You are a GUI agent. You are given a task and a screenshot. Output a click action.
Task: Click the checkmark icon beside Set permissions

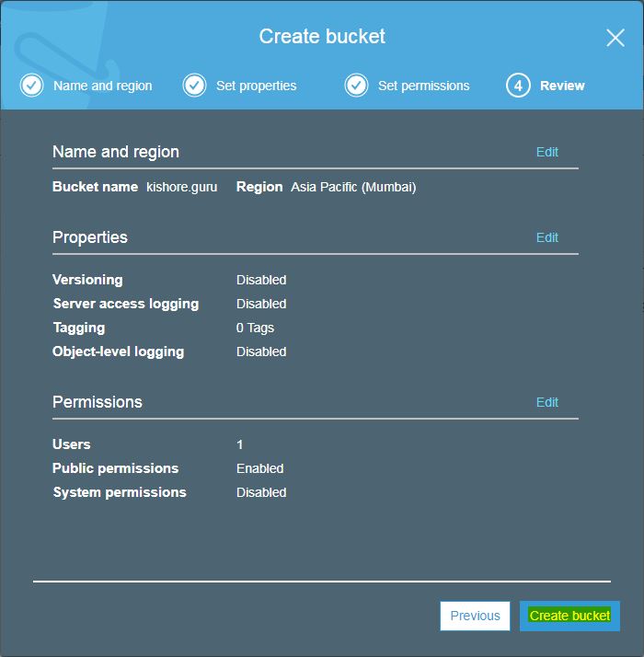coord(356,86)
